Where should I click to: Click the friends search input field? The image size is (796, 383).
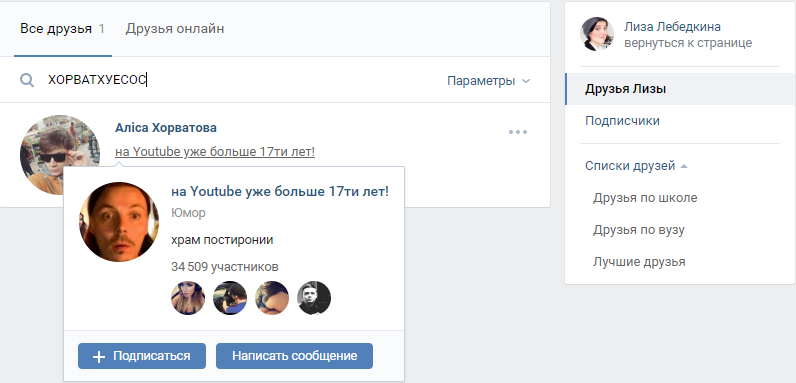point(244,80)
